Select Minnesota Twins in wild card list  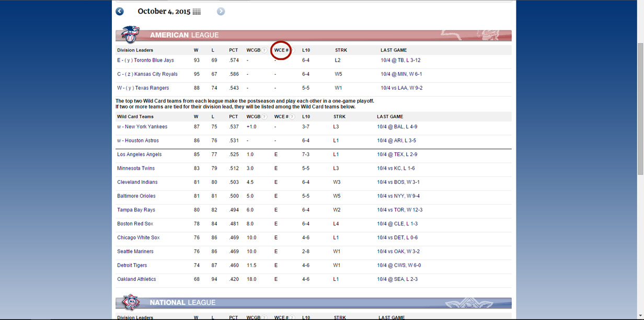pyautogui.click(x=135, y=169)
